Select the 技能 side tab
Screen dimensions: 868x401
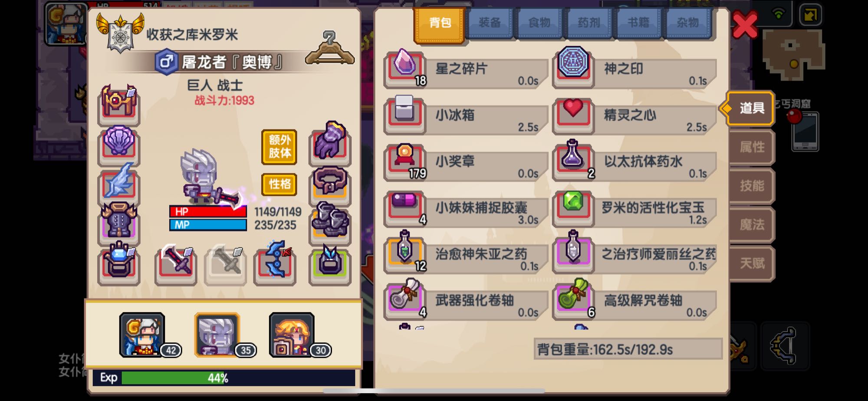point(752,186)
